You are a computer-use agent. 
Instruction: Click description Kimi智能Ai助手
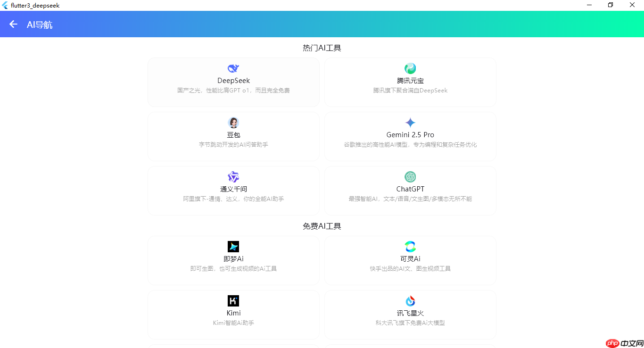(x=233, y=323)
